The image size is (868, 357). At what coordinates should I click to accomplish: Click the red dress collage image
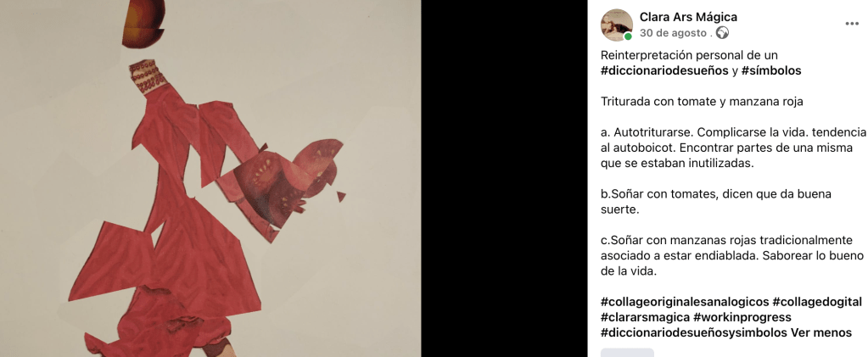(x=210, y=178)
